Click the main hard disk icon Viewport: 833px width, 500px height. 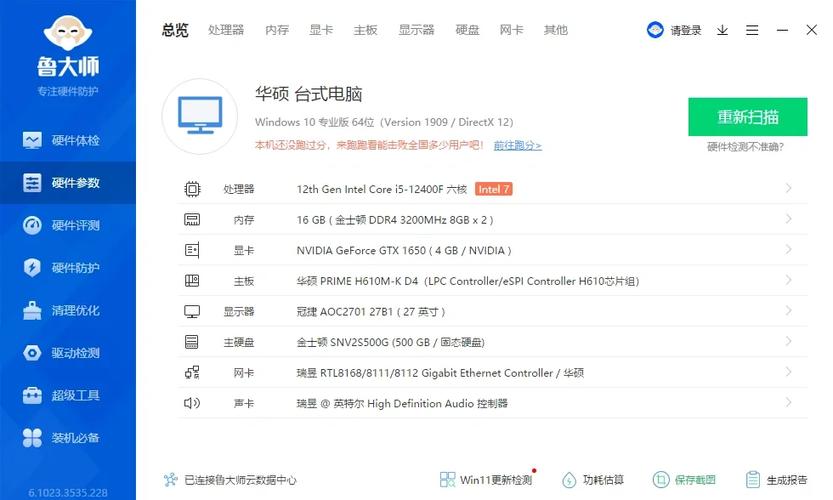tap(192, 342)
